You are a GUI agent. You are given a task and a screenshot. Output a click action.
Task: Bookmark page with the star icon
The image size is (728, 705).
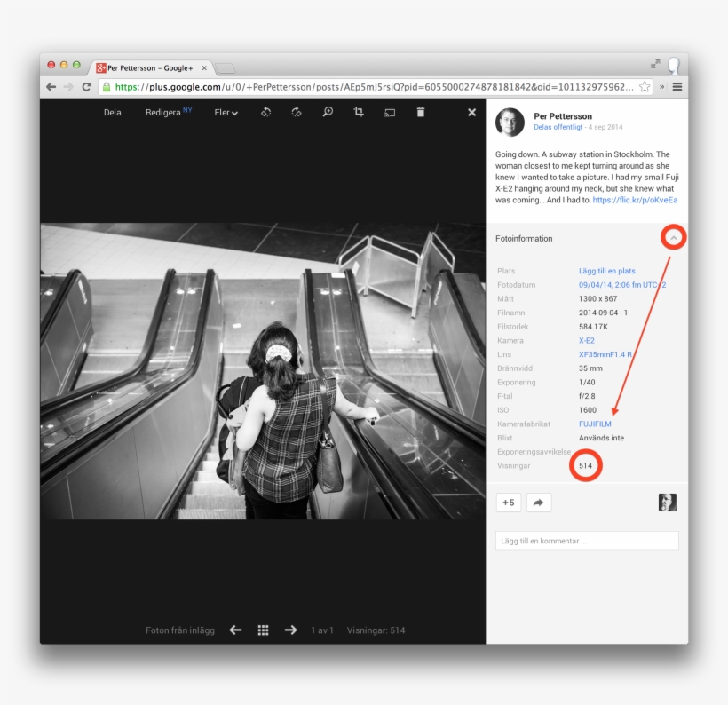645,87
